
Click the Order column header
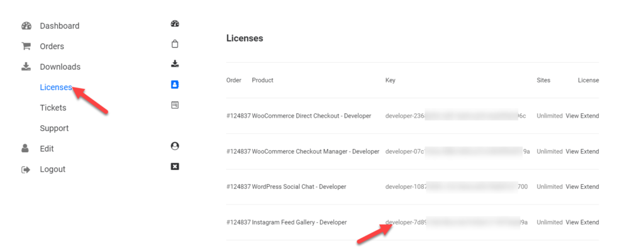234,80
